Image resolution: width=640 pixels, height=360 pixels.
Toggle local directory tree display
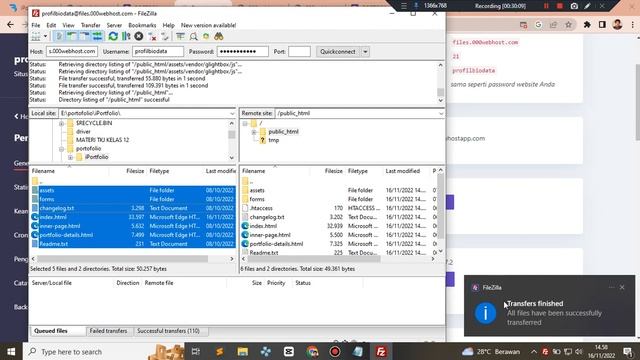point(72,36)
